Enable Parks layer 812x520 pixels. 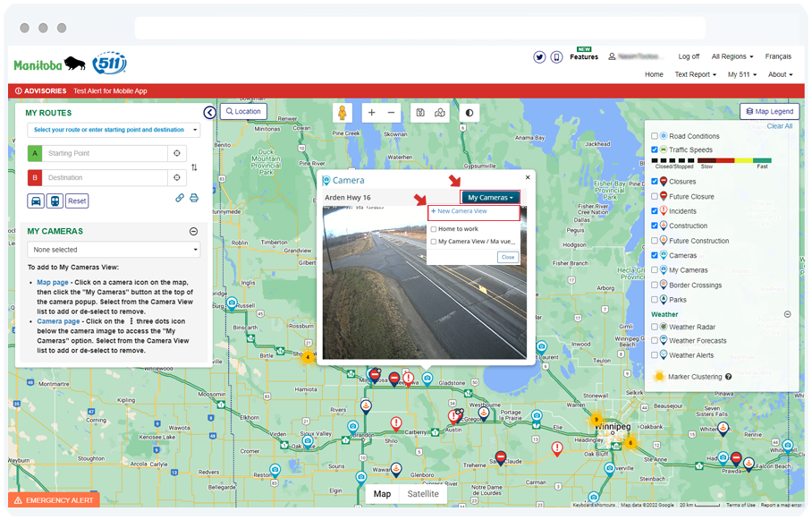tap(655, 300)
